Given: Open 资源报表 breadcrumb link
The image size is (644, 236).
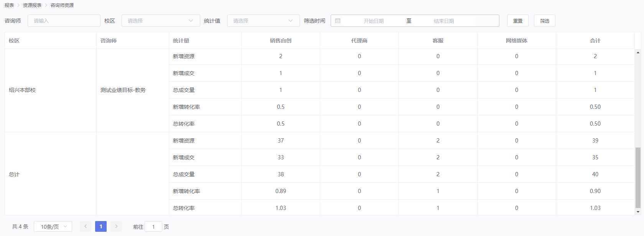Looking at the screenshot, I should point(32,5).
